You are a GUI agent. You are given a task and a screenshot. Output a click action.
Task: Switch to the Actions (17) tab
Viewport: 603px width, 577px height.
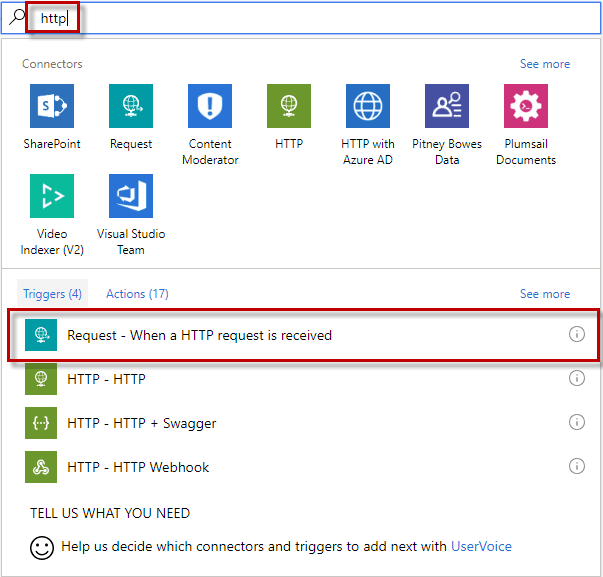tap(137, 294)
